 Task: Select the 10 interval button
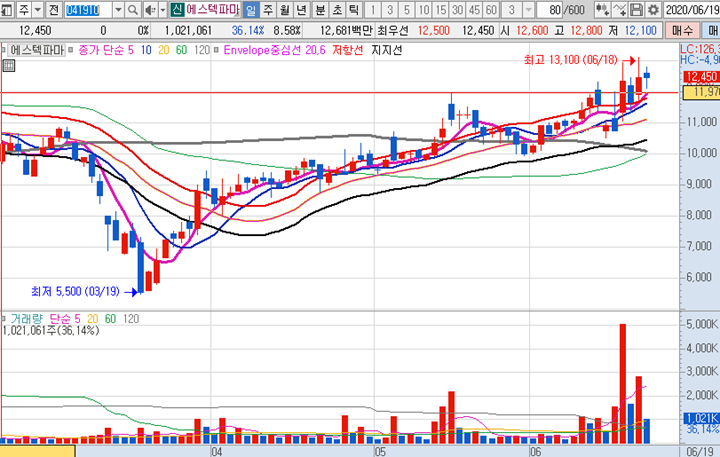point(424,9)
